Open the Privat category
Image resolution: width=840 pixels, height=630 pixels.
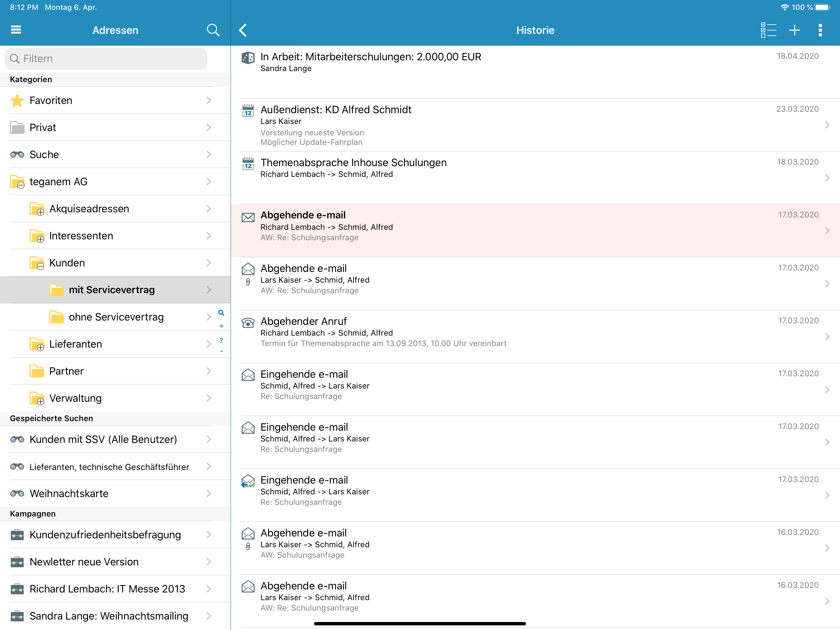[x=115, y=127]
